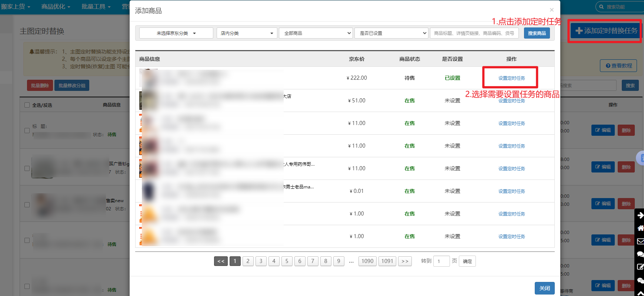Go to page 3 in pagination
The height and width of the screenshot is (296, 644).
click(261, 261)
